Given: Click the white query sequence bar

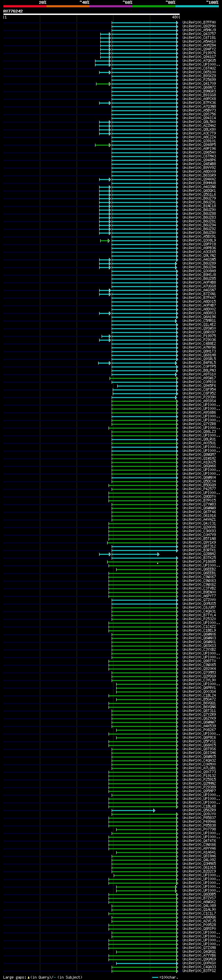Looking at the screenshot, I should click(92, 15).
